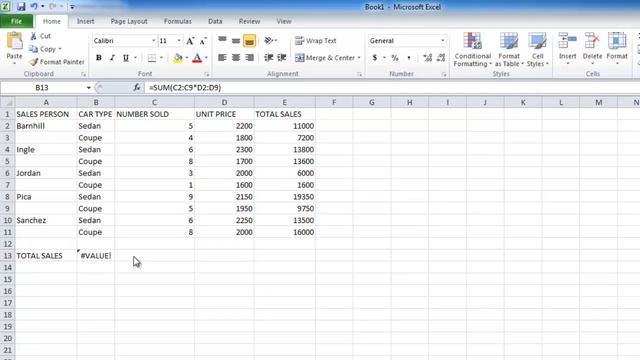The width and height of the screenshot is (640, 360).
Task: Toggle center text alignment
Action: coord(236,58)
